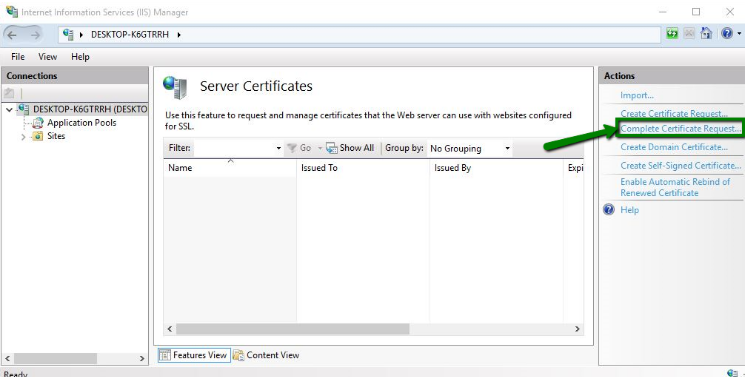Click the Go filter button
Image resolution: width=745 pixels, height=377 pixels.
tap(300, 148)
